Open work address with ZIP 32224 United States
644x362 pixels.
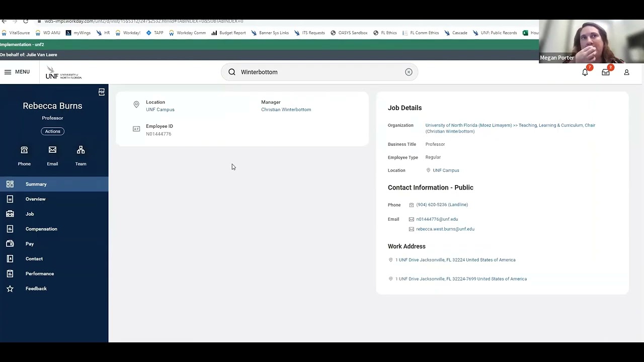point(455,260)
